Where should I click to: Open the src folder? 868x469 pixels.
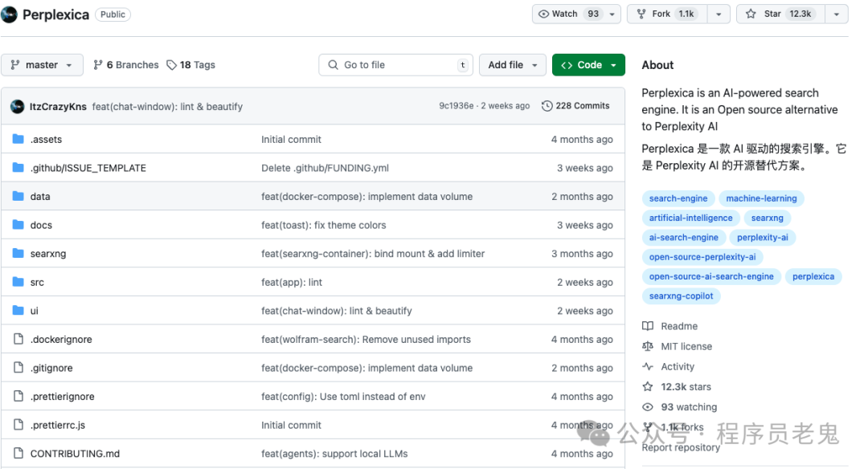click(x=37, y=282)
